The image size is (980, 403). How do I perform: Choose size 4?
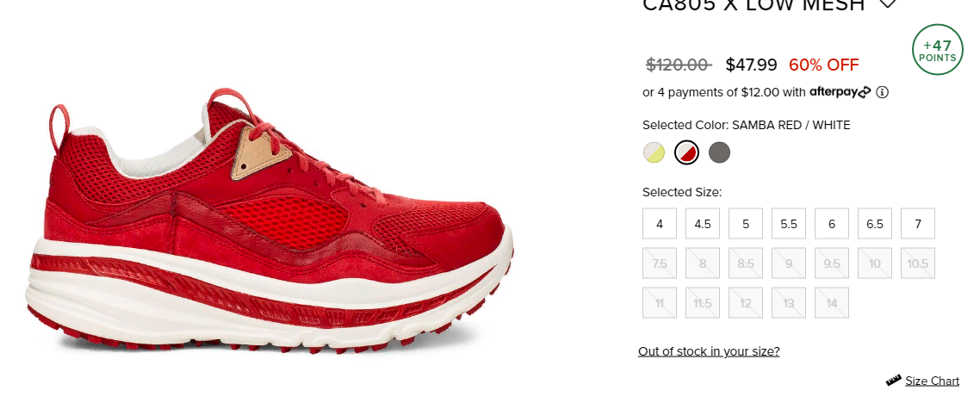pos(660,224)
